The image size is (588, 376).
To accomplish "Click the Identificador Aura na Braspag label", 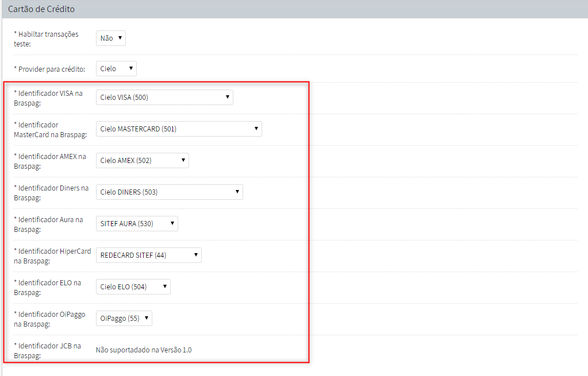I will pos(48,224).
